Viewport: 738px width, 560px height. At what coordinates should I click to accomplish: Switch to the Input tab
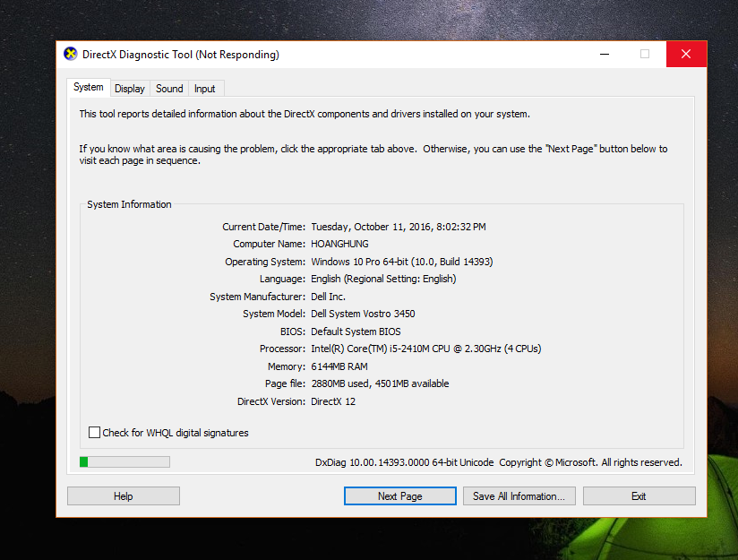pyautogui.click(x=205, y=89)
